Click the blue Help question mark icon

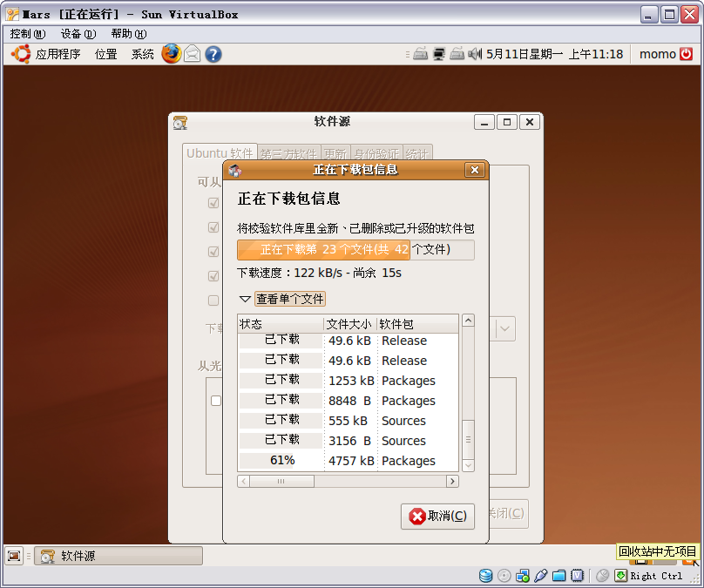(x=213, y=54)
